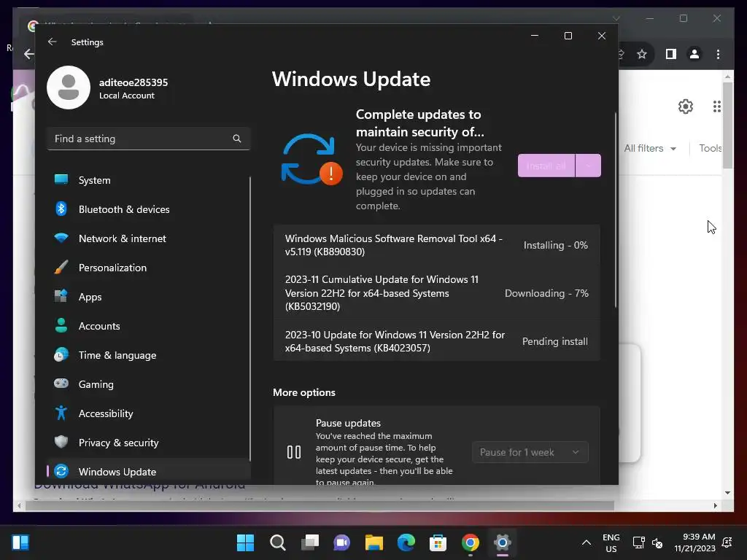
Task: Click the pause icon beside Pause updates
Action: click(294, 452)
